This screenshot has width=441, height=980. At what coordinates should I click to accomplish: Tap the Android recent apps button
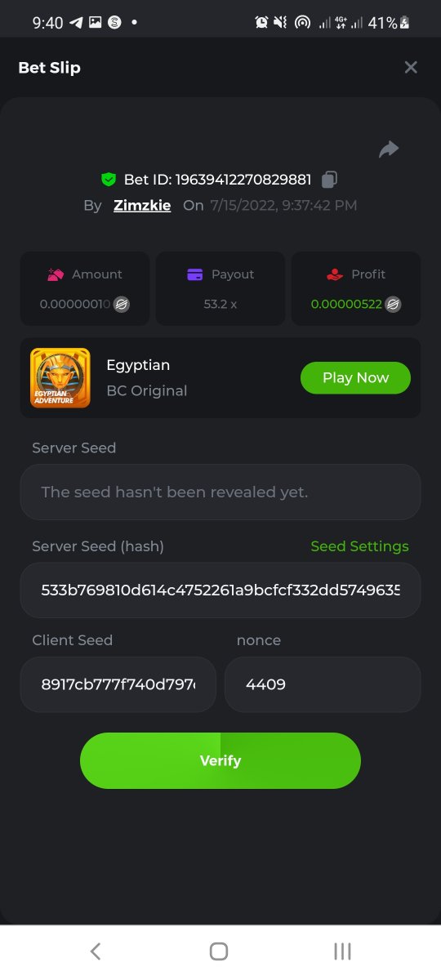click(x=343, y=951)
